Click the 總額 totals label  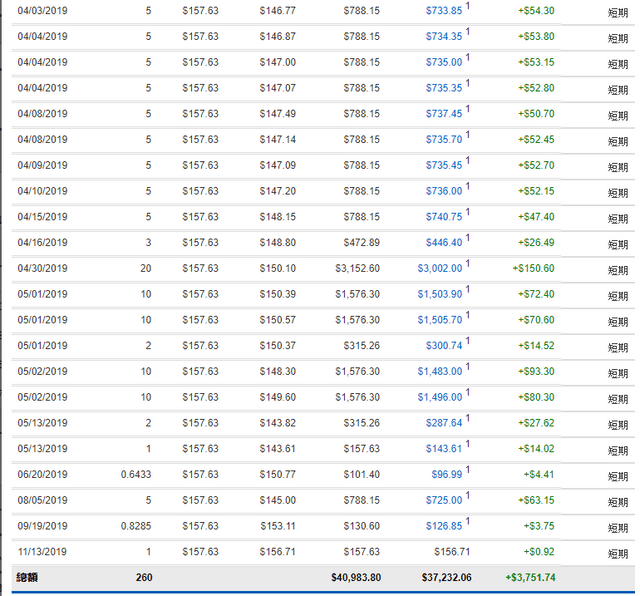(x=27, y=577)
